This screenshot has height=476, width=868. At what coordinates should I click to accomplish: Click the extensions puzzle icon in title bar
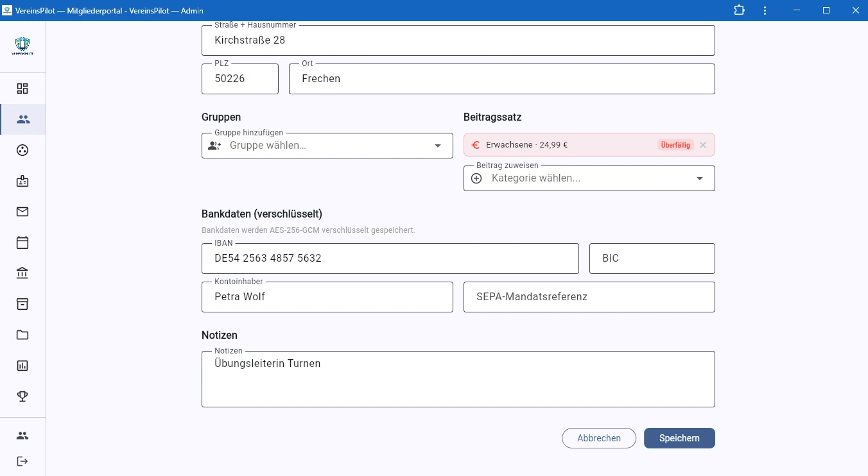pos(739,10)
